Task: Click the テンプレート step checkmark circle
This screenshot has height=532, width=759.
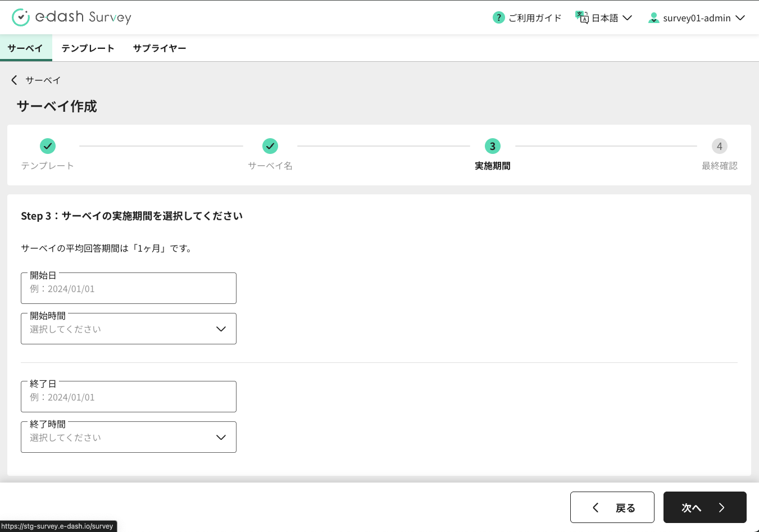Action: point(48,146)
